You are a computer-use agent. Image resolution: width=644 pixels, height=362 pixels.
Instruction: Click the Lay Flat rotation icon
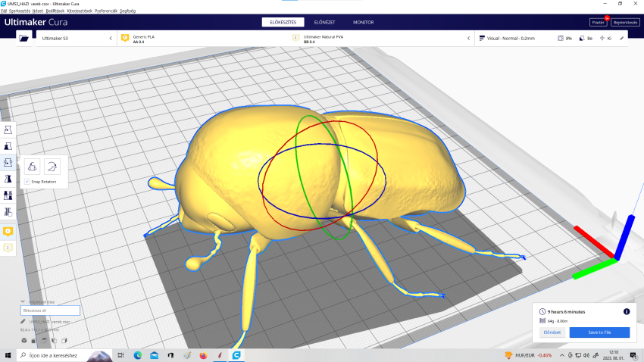(x=53, y=167)
